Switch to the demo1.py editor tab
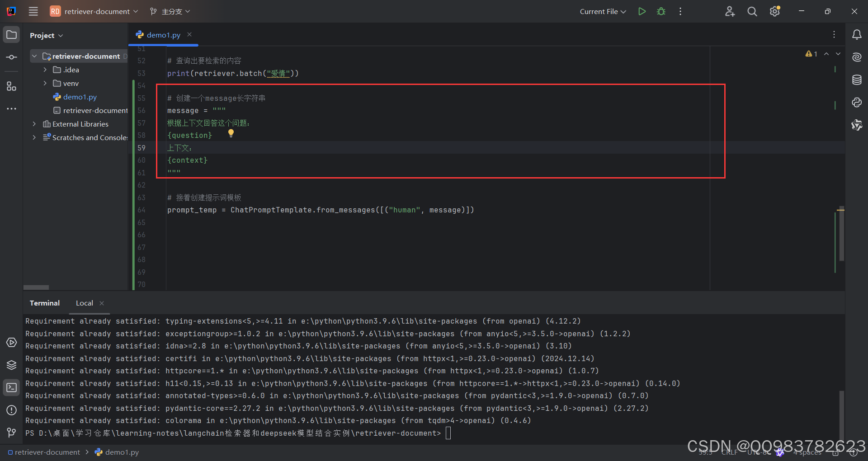Screen dimensions: 868x461 pos(163,35)
